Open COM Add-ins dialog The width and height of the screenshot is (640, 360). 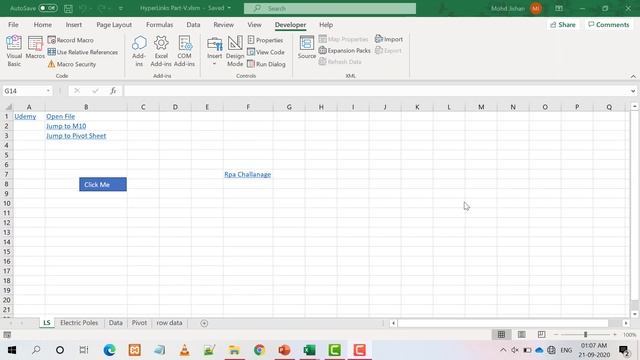click(184, 51)
